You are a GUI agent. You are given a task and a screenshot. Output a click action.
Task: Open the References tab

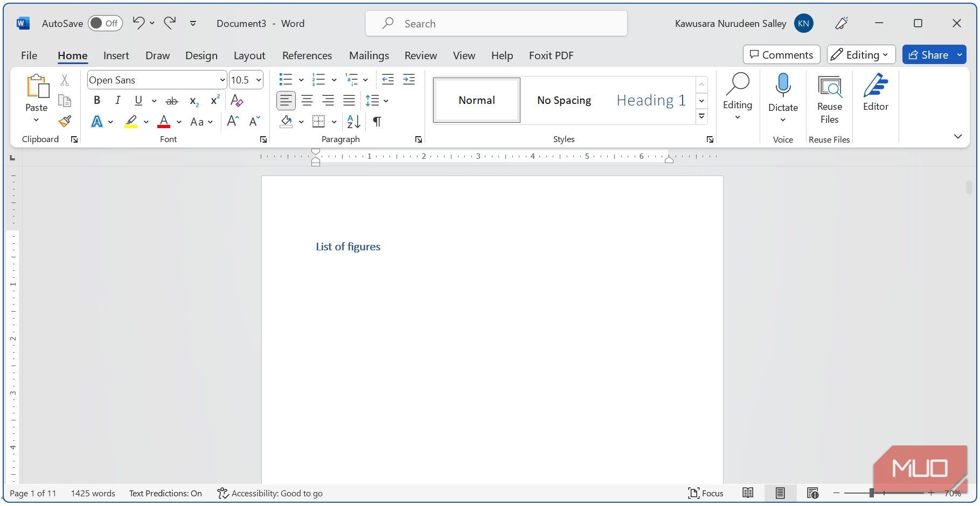click(x=307, y=55)
